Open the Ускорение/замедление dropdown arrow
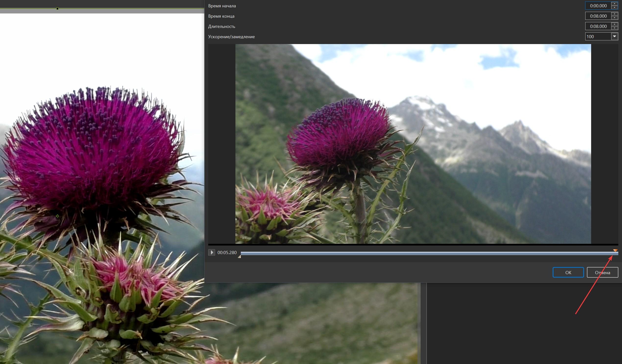Screen dimensions: 622x364 (614, 36)
